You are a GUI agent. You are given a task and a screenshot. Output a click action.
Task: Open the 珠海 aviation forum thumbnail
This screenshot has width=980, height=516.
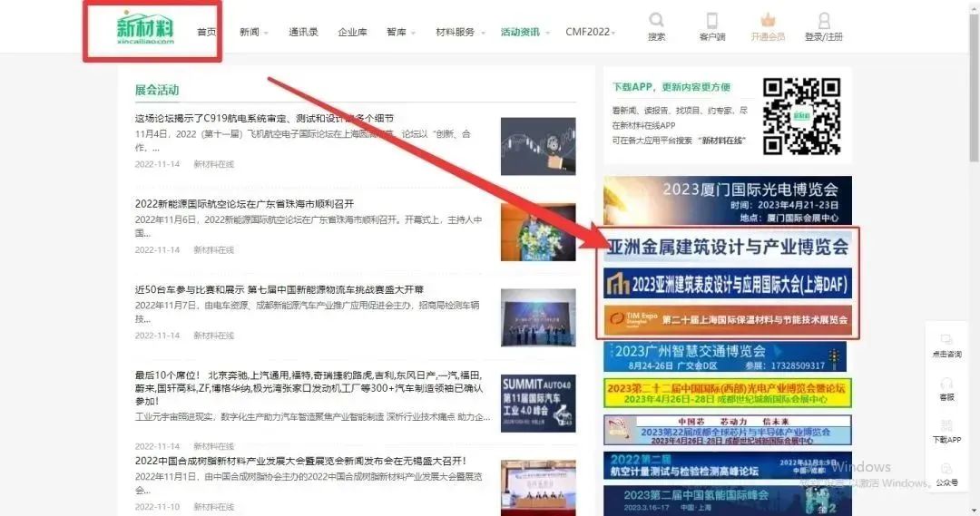click(538, 232)
